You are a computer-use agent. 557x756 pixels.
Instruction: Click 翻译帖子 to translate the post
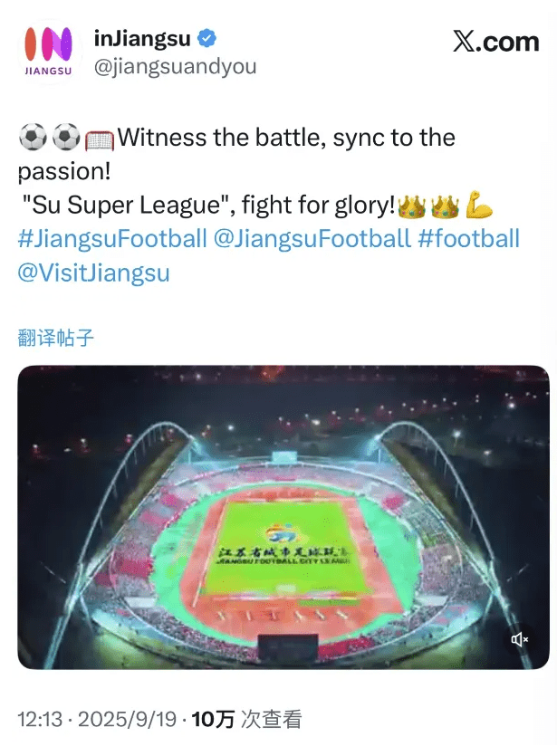[56, 339]
